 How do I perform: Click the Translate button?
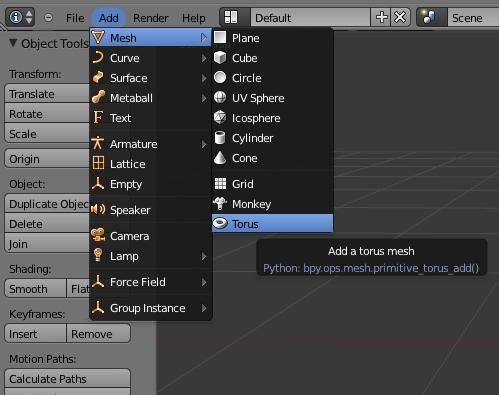click(47, 94)
